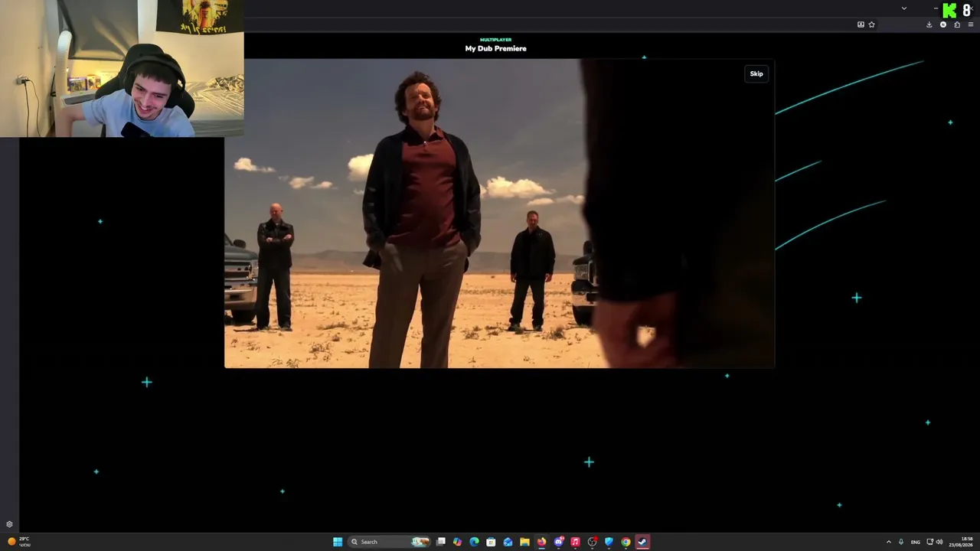980x551 pixels.
Task: Open Microsoft Store from the taskbar
Action: tap(491, 542)
